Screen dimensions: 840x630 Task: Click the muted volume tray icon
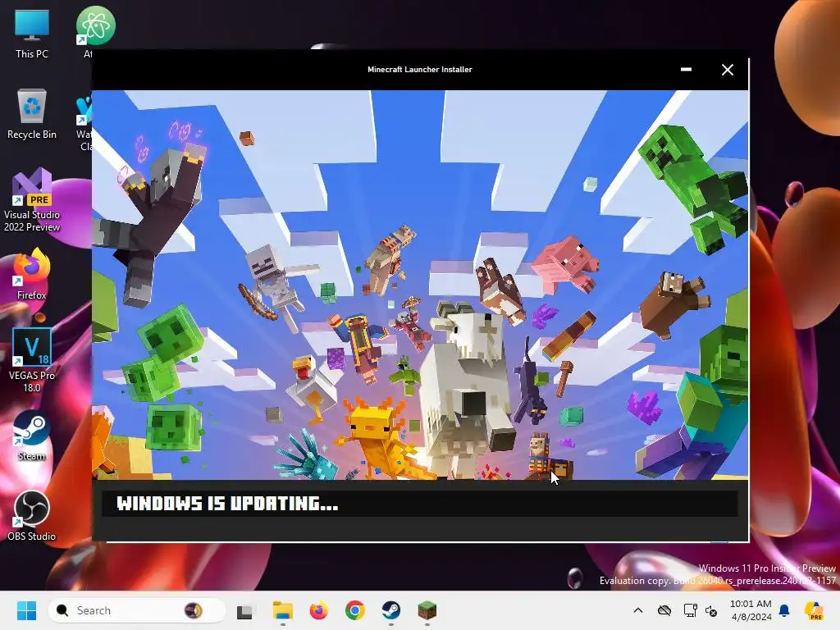[711, 610]
